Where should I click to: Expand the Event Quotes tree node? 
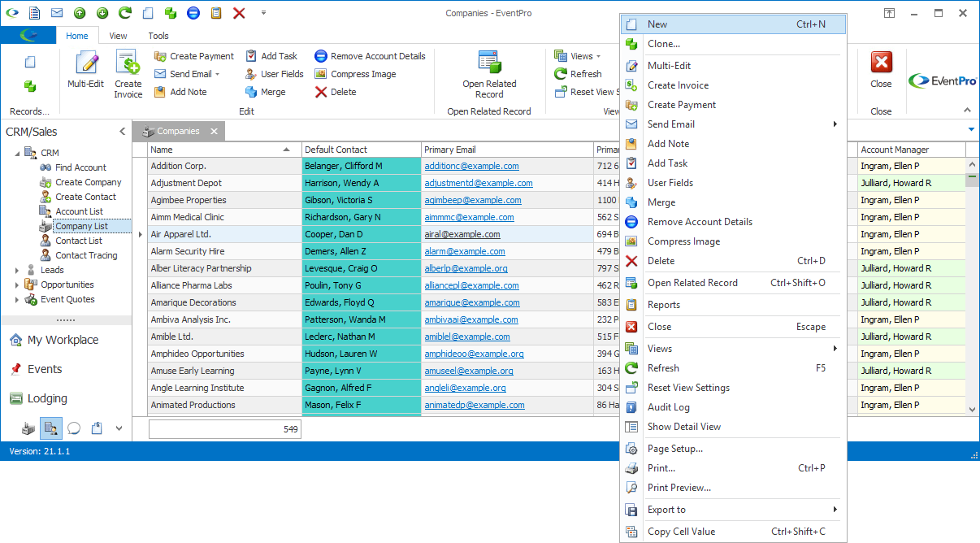17,299
